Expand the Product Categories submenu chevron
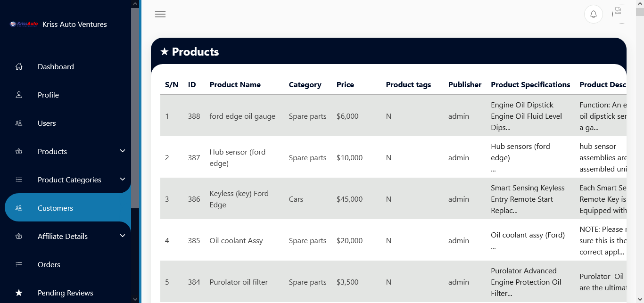 [x=123, y=179]
